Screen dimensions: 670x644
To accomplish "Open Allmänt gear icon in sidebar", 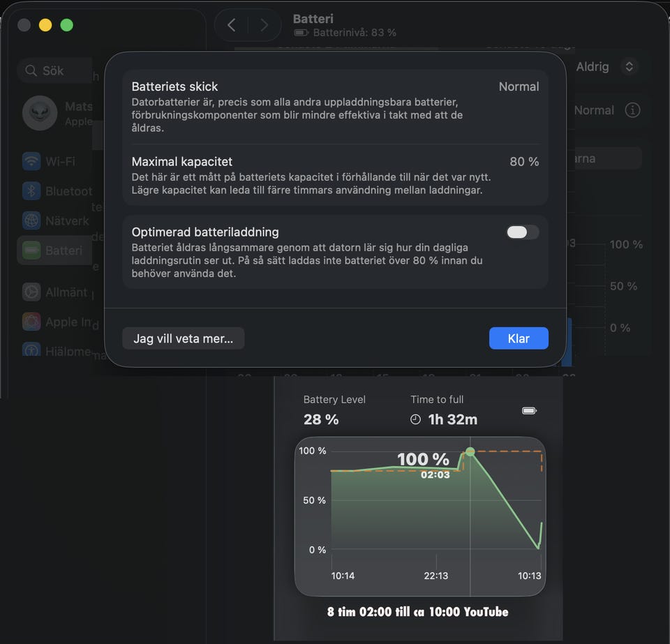I will click(x=31, y=292).
